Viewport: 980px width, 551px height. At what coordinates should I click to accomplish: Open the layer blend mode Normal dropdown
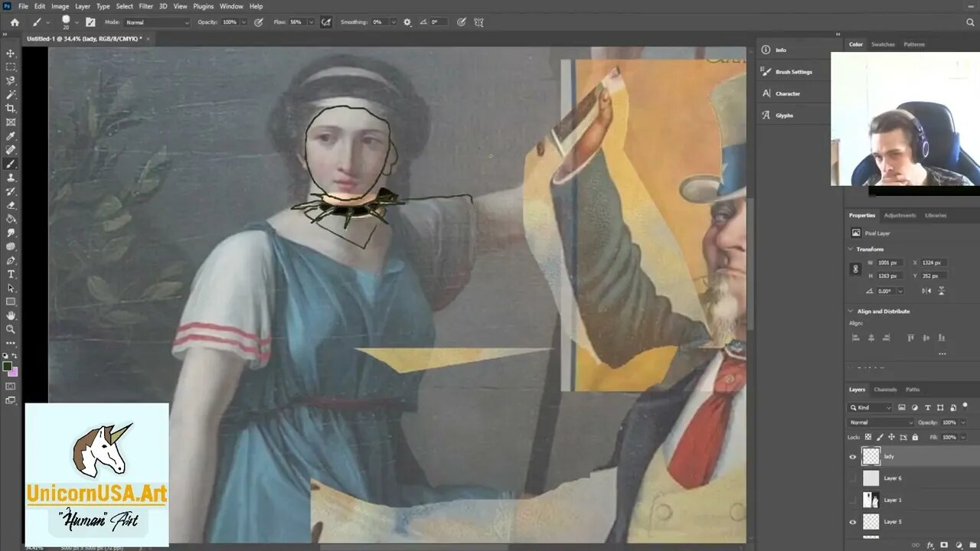[x=881, y=422]
